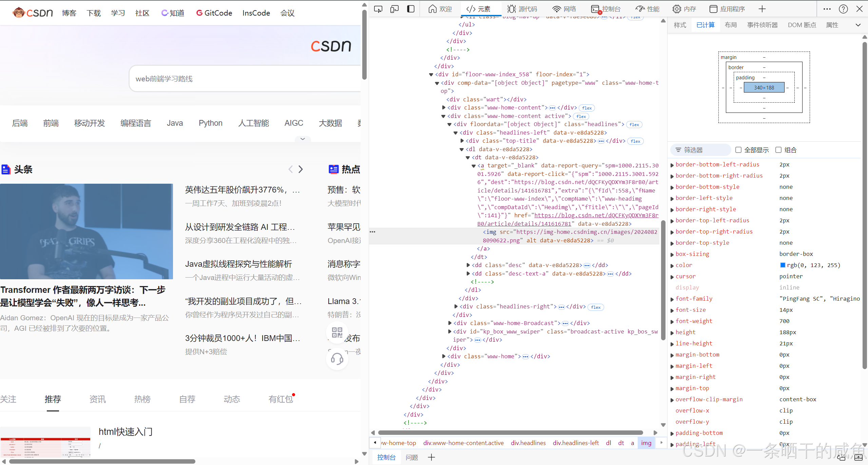The width and height of the screenshot is (868, 465).
Task: Click the DevTools three-dot more options icon
Action: (827, 9)
